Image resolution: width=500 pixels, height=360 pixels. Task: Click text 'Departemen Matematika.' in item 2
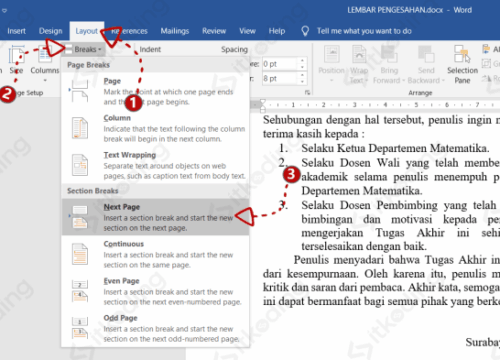point(362,191)
